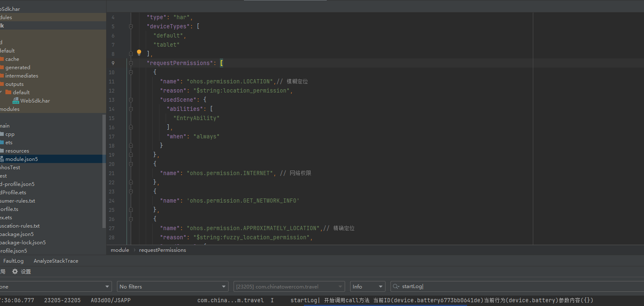Select the blue ets source folder icon
Viewport: 644px width, 306px height.
pyautogui.click(x=2, y=143)
